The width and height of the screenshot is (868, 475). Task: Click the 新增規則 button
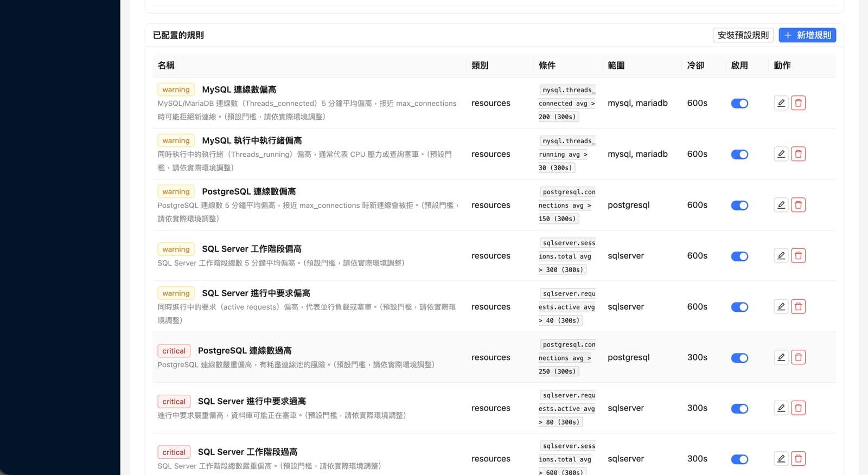pyautogui.click(x=807, y=35)
